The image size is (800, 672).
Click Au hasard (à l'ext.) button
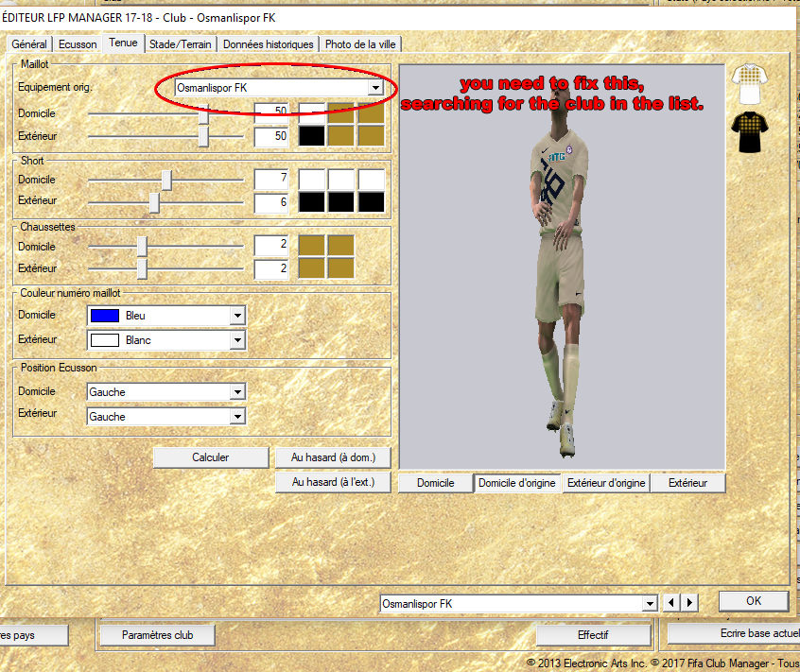coord(333,482)
